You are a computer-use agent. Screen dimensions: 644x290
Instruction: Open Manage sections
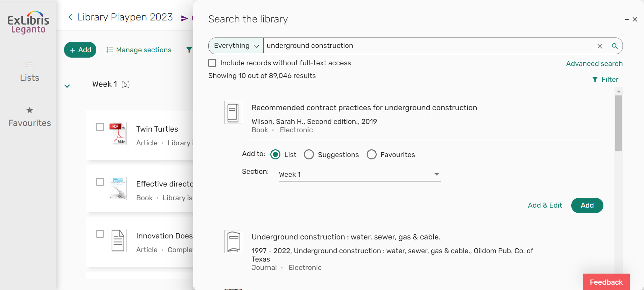point(139,50)
